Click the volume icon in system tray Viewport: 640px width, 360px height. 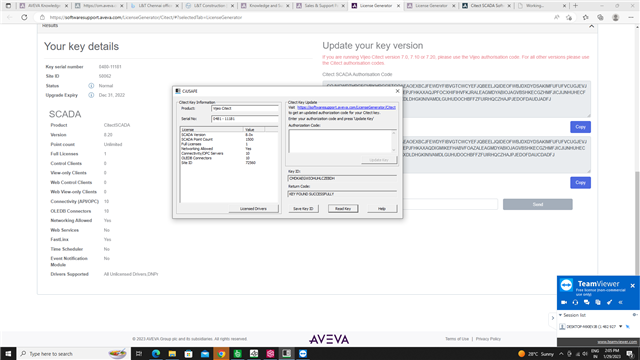[585, 354]
